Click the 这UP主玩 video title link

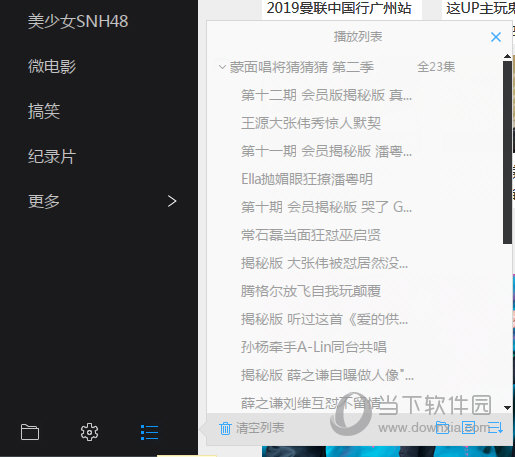480,8
